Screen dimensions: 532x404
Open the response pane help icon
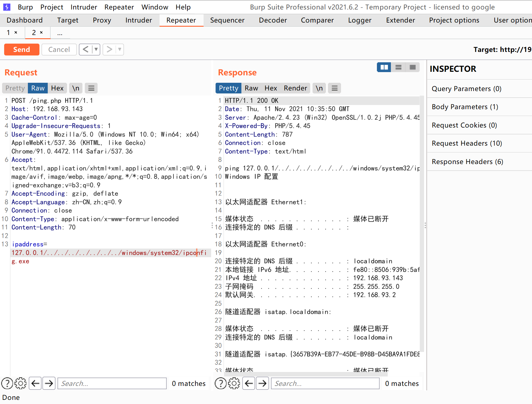point(221,383)
